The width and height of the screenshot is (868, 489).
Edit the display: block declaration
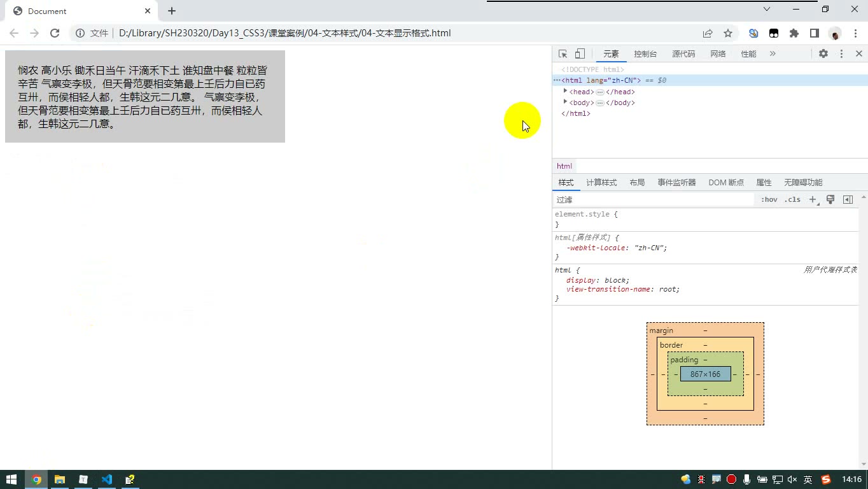[597, 280]
